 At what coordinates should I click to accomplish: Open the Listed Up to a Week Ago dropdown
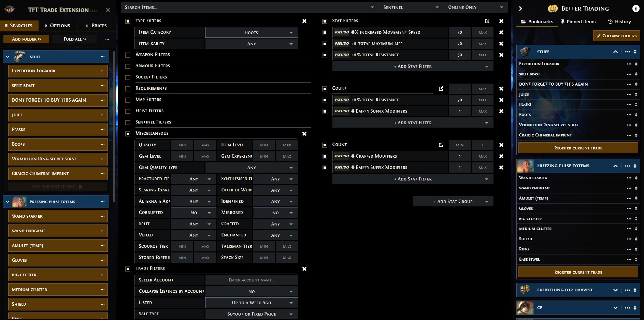(252, 303)
